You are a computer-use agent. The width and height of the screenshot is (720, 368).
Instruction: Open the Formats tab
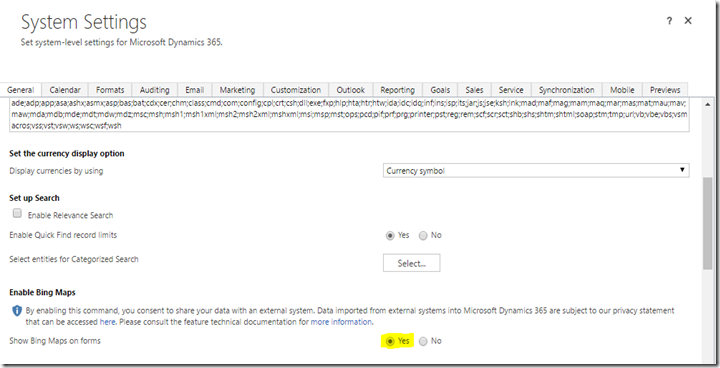[x=110, y=90]
